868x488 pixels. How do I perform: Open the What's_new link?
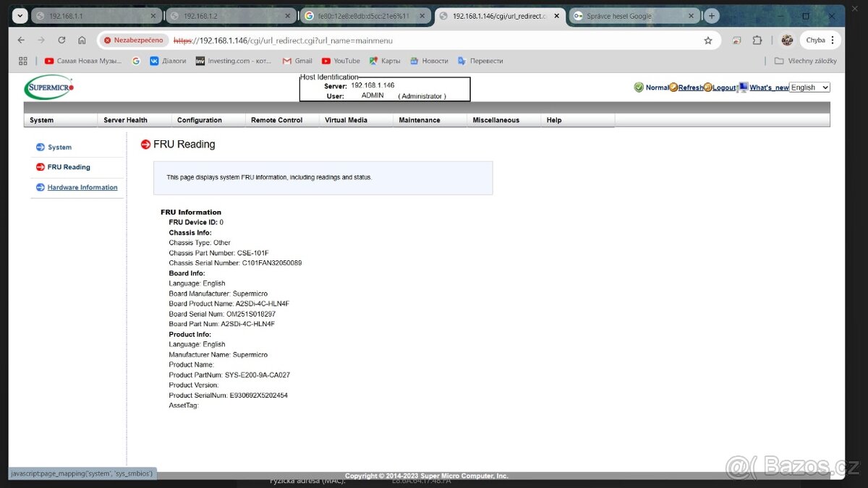(x=769, y=87)
